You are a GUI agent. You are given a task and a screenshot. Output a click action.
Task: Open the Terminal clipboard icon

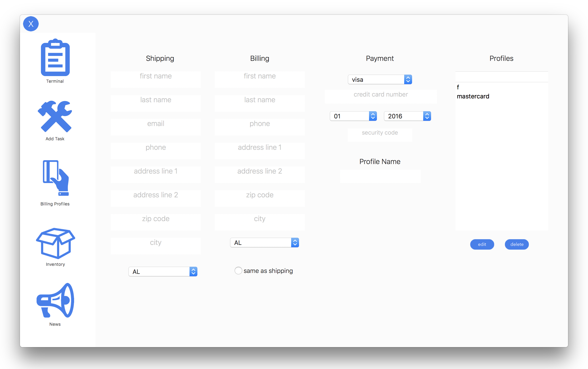pos(55,58)
